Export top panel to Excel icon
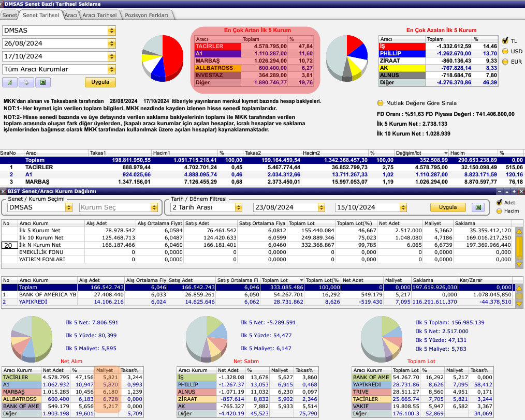Viewport: 525px width, 420px height. [x=43, y=82]
